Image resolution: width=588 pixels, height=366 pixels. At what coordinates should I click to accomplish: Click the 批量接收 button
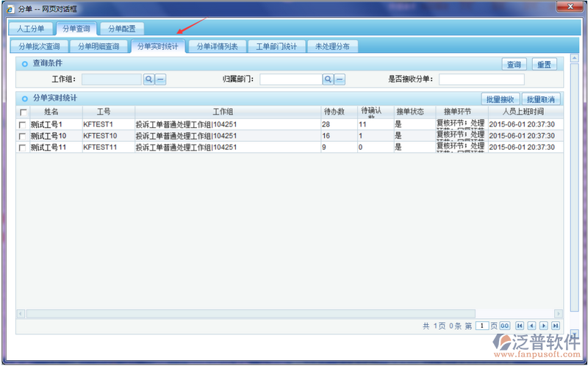tap(500, 99)
